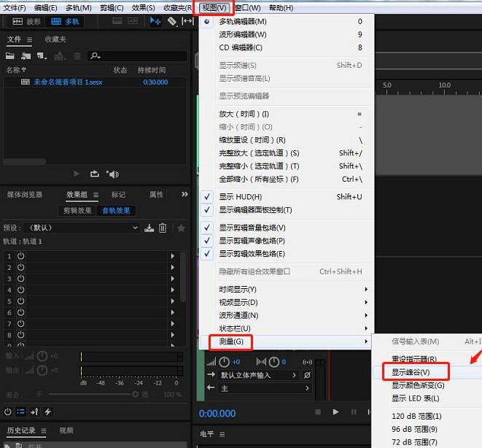
Task: Loop/export icon under Files panel
Action: point(94,174)
